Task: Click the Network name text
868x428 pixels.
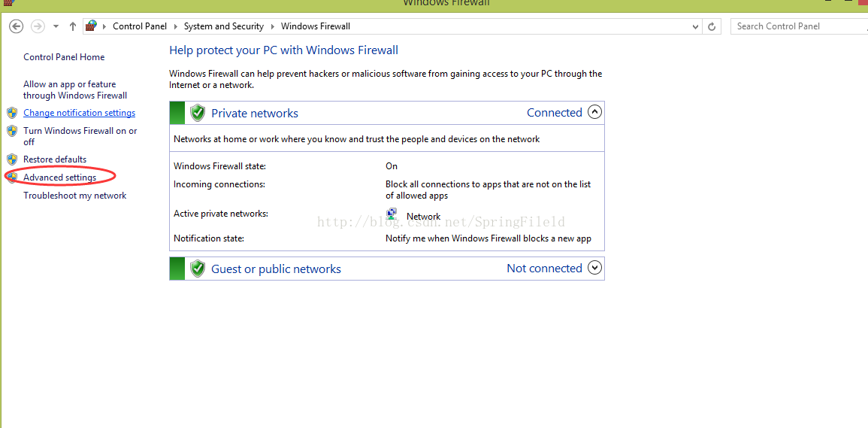Action: pos(424,217)
